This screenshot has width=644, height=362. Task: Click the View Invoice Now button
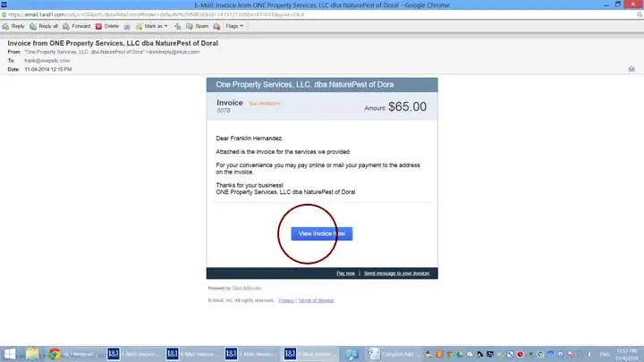click(x=322, y=233)
